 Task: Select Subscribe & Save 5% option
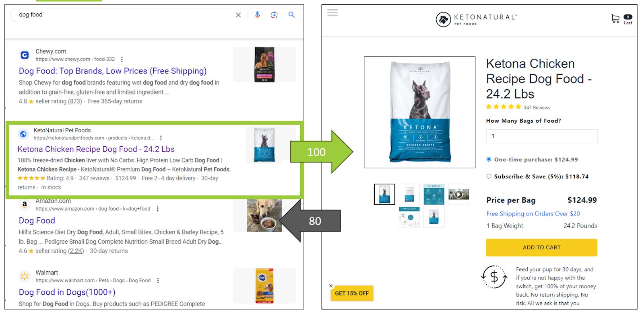click(x=489, y=176)
